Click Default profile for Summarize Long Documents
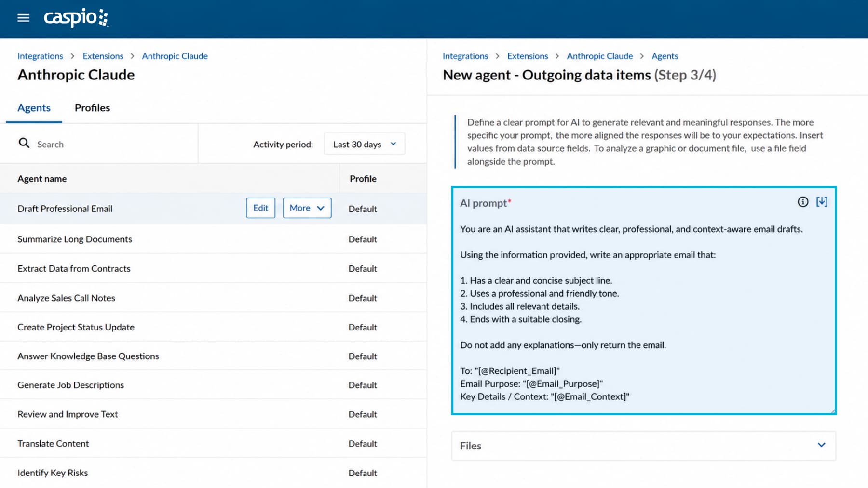868x488 pixels. (x=363, y=239)
